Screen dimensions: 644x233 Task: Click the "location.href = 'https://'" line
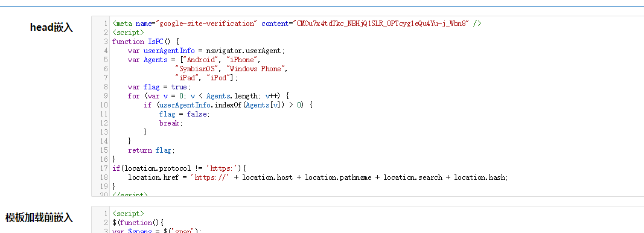pos(318,177)
